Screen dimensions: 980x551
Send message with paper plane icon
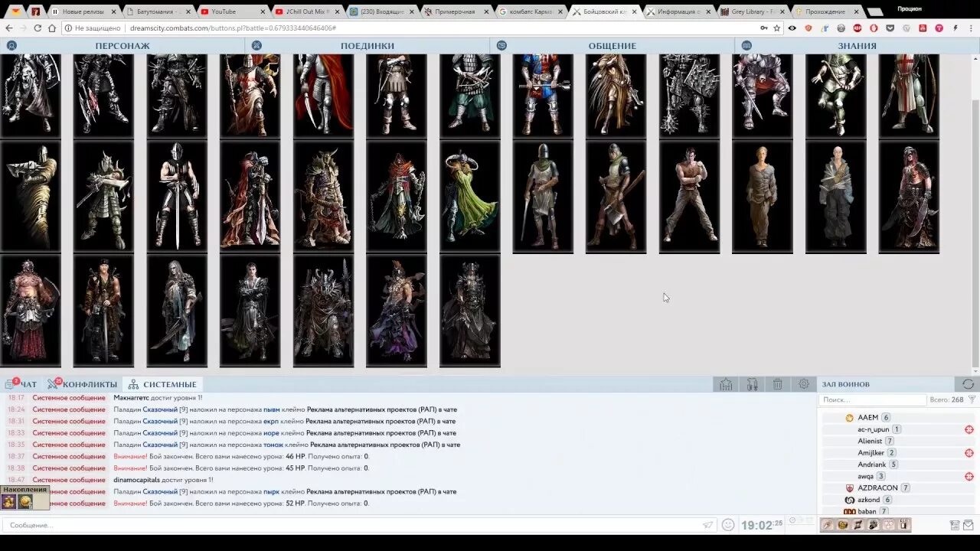(x=708, y=525)
